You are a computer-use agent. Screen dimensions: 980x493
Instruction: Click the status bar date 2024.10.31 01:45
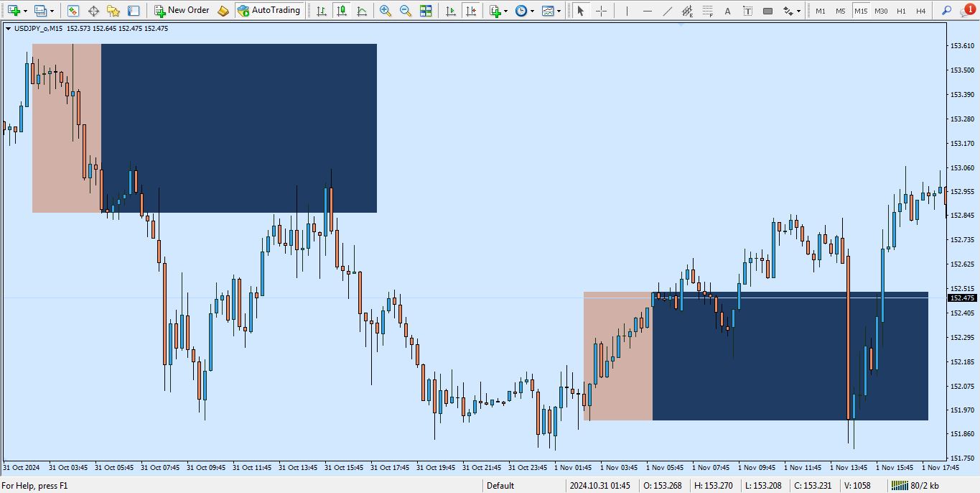click(600, 486)
